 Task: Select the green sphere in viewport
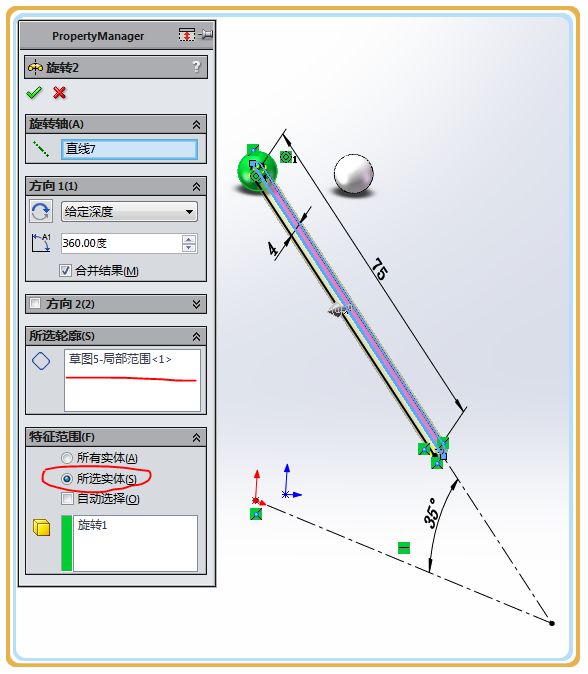(257, 170)
